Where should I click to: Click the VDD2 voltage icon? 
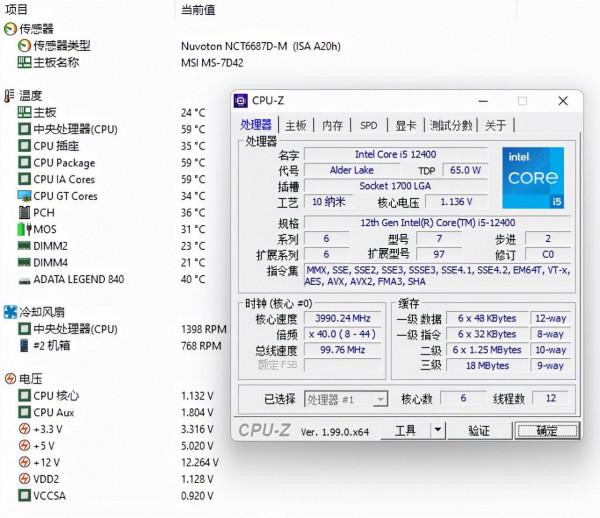click(24, 479)
